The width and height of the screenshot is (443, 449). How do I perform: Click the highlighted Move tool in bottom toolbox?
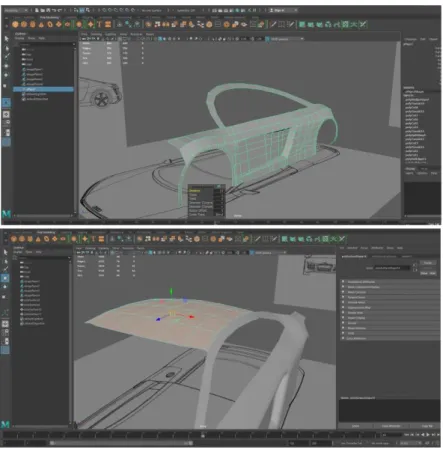coord(5,278)
